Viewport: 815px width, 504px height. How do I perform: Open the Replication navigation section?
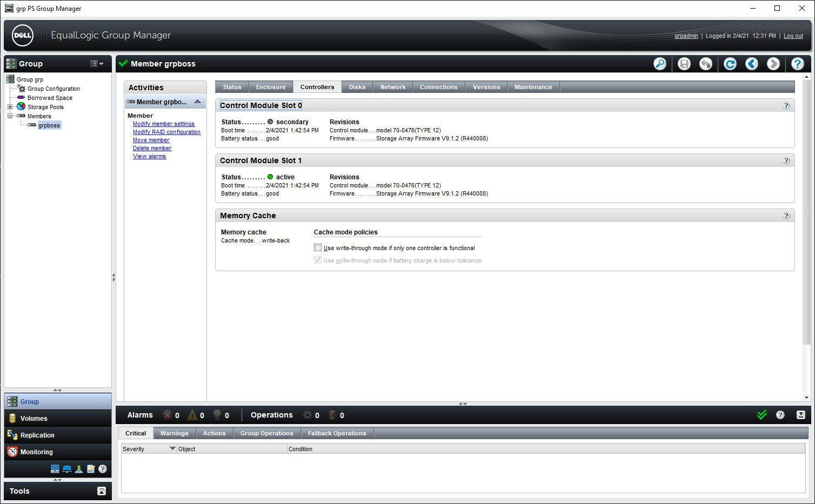[58, 435]
